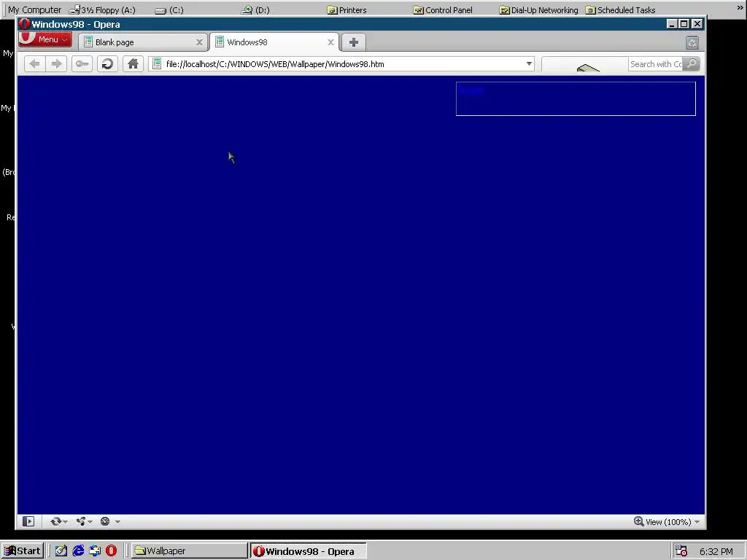Open the (D:) drive shortcut
The height and width of the screenshot is (560, 747).
click(255, 10)
